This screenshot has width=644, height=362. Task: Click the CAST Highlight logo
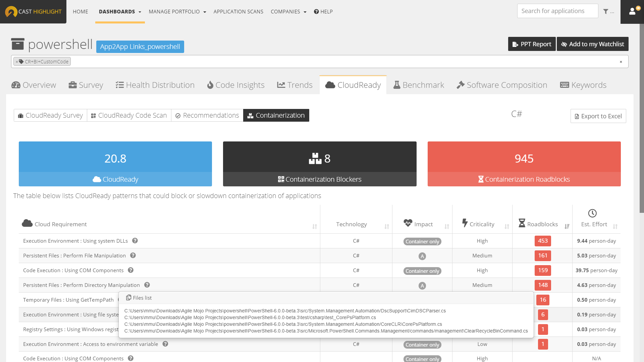(33, 11)
